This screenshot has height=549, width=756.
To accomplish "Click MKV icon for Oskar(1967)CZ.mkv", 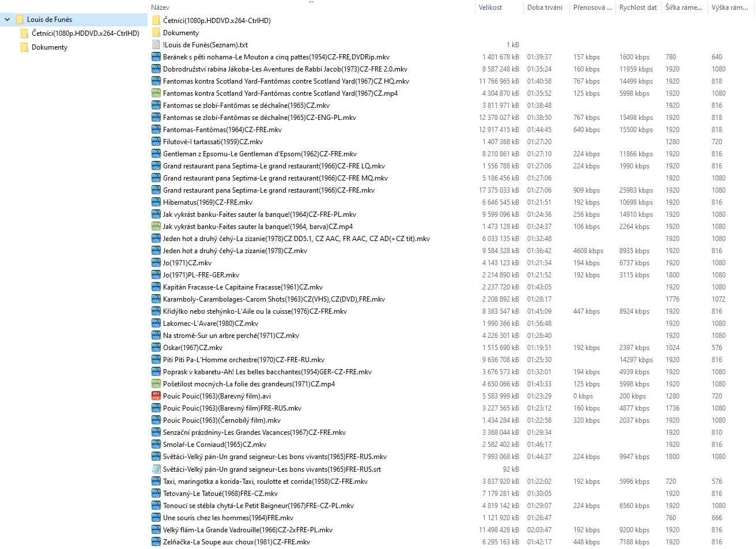I will 156,348.
